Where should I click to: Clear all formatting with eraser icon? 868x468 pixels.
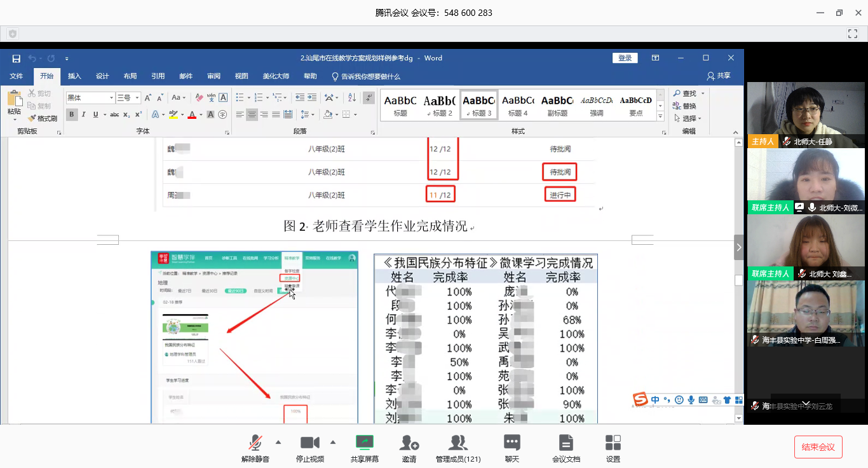click(x=199, y=97)
